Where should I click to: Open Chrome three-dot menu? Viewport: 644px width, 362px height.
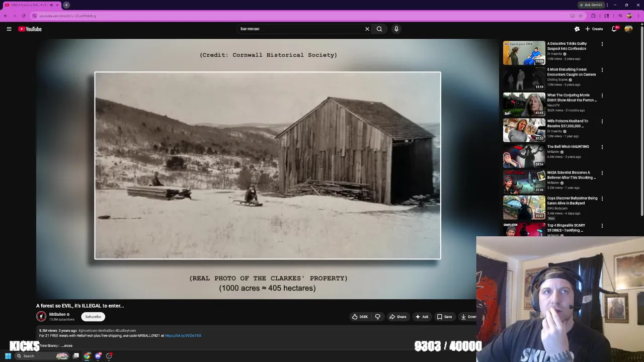coord(638,16)
